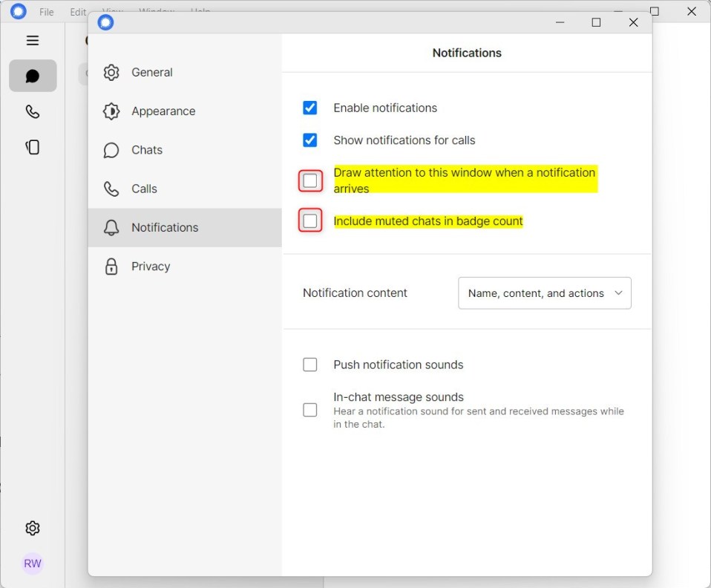
Task: Open the Notification content dropdown
Action: tap(544, 293)
